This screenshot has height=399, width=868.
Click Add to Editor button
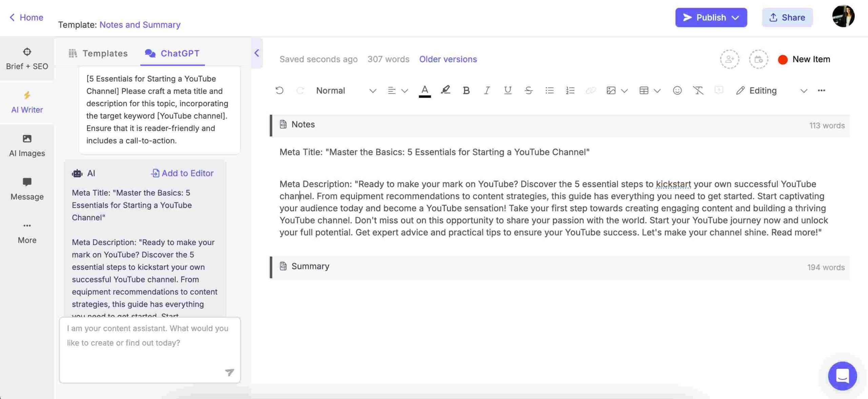click(182, 173)
